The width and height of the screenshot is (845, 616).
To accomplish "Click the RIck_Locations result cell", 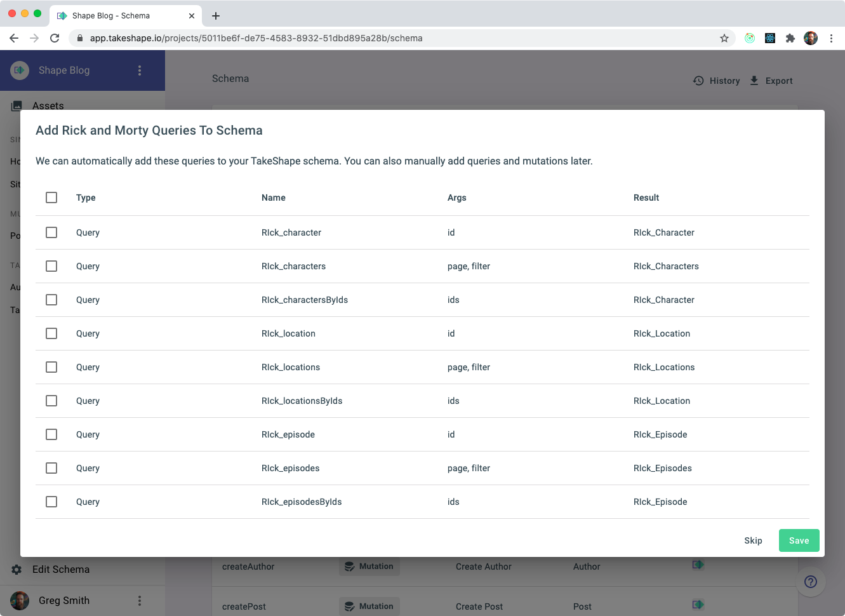I will (x=664, y=367).
